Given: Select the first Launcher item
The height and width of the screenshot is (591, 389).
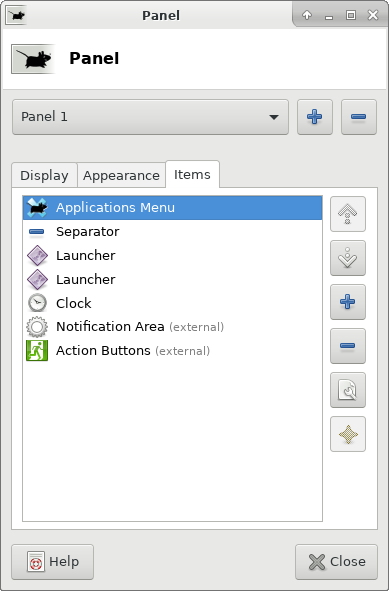Looking at the screenshot, I should click(173, 256).
